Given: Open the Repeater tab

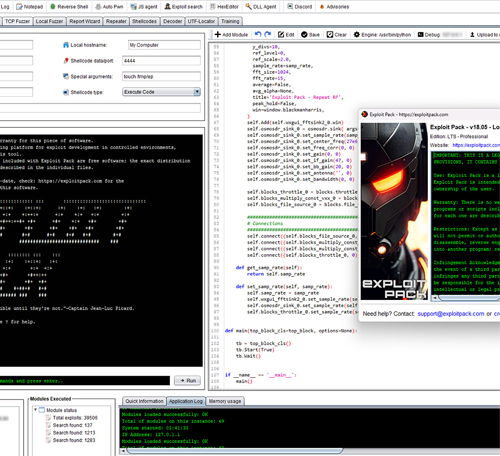Looking at the screenshot, I should tap(116, 21).
